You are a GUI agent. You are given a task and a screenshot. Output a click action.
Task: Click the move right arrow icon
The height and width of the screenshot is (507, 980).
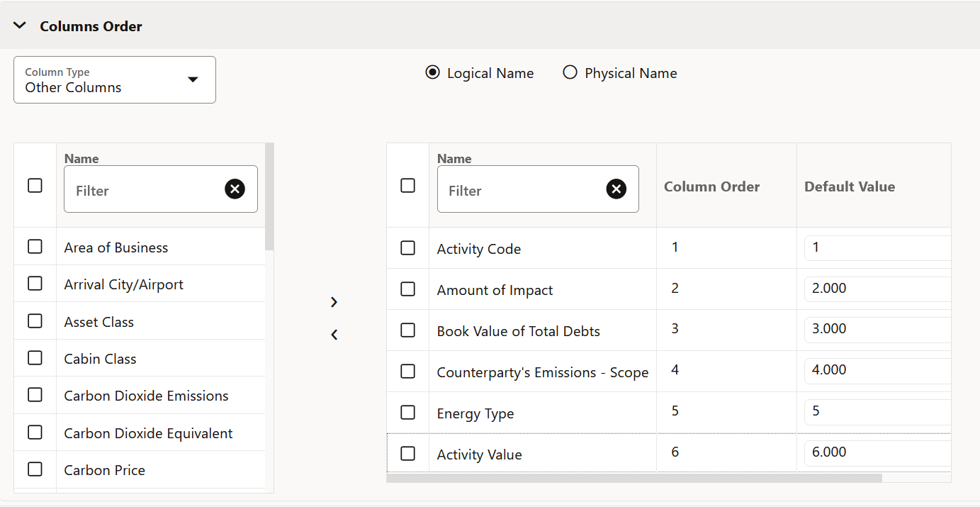pyautogui.click(x=334, y=302)
